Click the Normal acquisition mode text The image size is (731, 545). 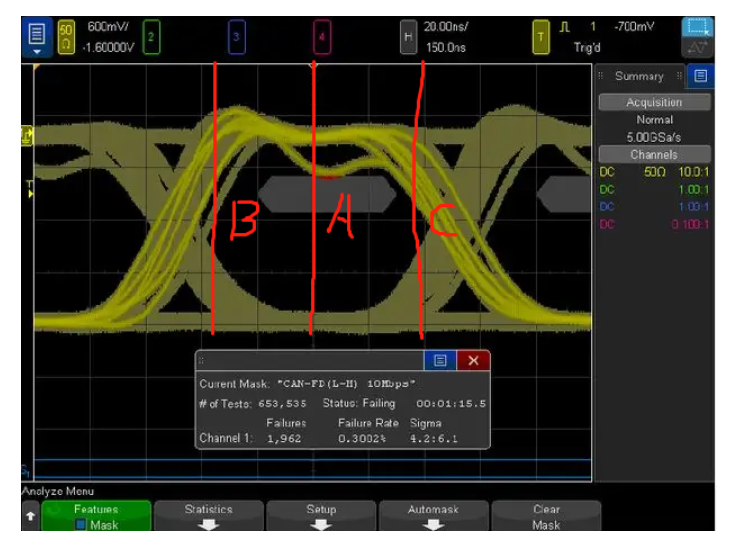tap(655, 120)
